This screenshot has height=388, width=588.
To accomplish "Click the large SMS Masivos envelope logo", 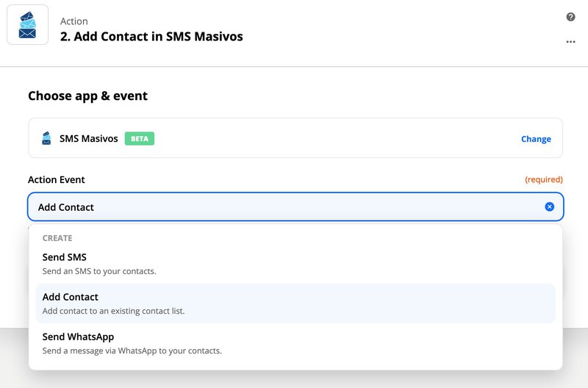I will [x=27, y=26].
